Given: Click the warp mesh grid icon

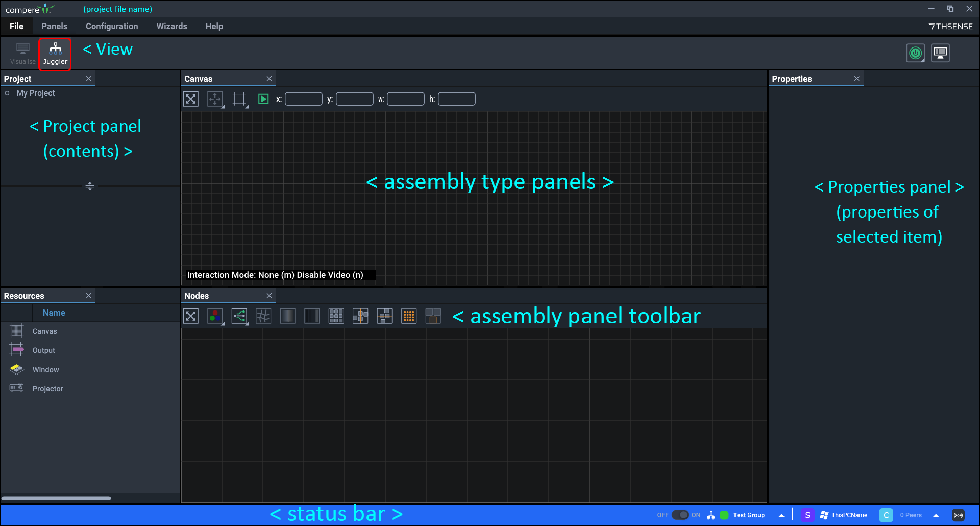Looking at the screenshot, I should point(263,316).
